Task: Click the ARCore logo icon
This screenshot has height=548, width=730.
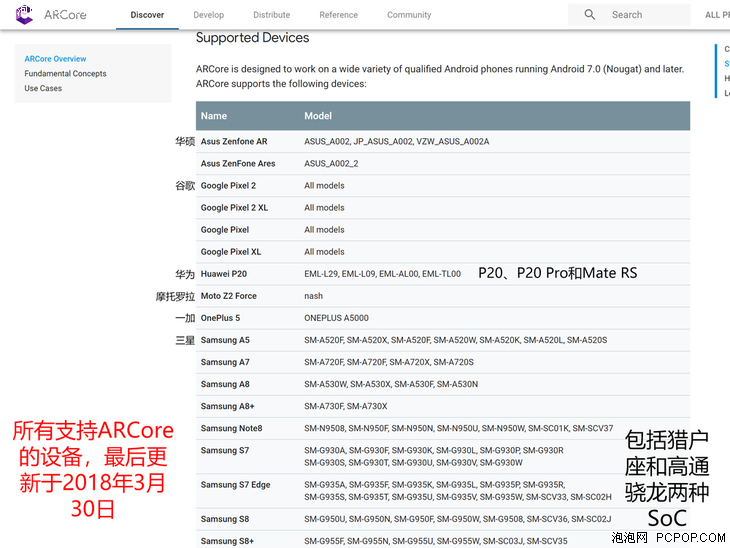Action: click(24, 14)
